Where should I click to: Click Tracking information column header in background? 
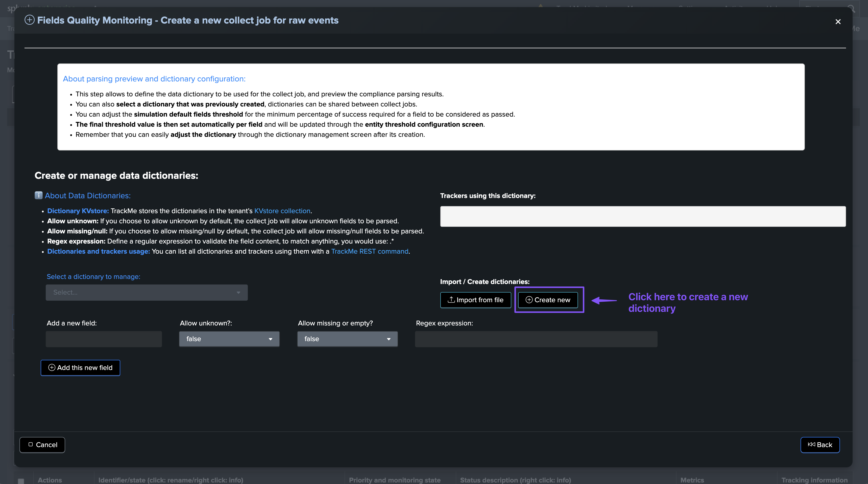pos(814,480)
